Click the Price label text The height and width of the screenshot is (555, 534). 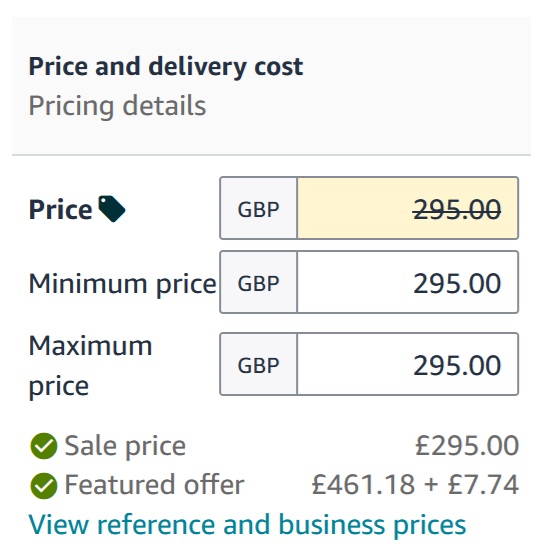tap(61, 210)
